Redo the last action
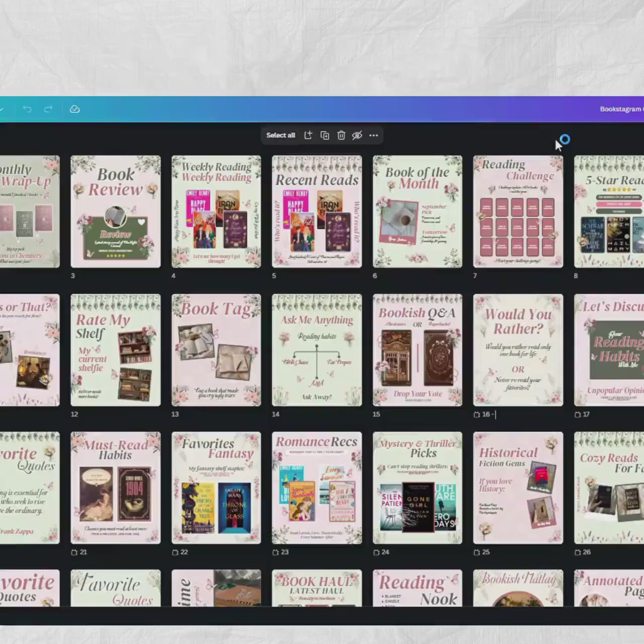644x644 pixels. (x=48, y=109)
